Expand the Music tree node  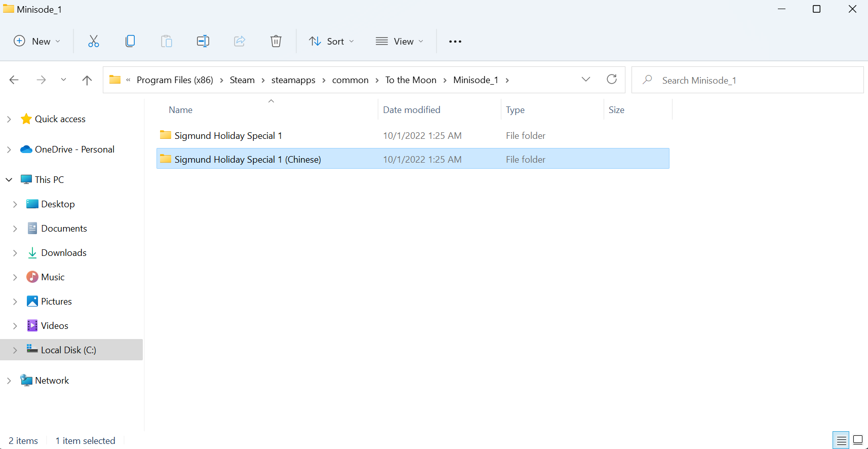(15, 277)
